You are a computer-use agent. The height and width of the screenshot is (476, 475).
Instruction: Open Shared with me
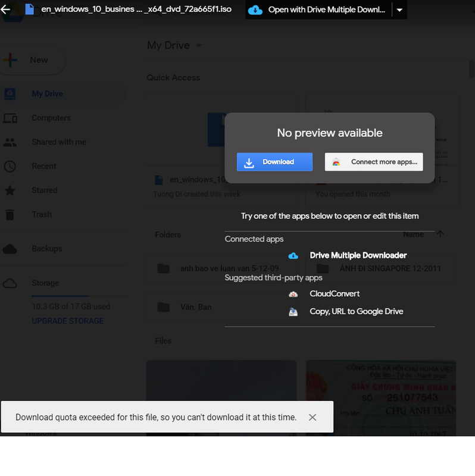click(59, 142)
